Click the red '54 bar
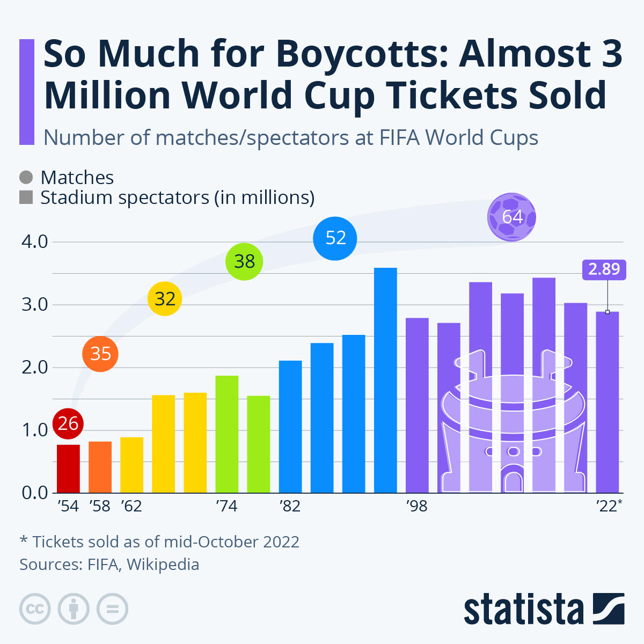This screenshot has width=644, height=644. click(x=68, y=469)
